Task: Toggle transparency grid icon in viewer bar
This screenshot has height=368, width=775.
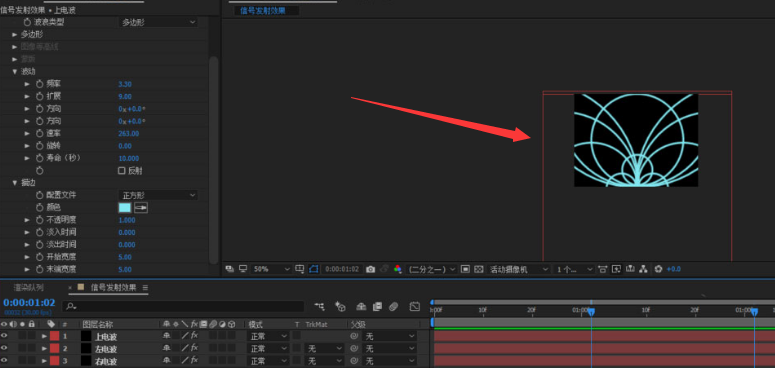Action: coord(478,269)
